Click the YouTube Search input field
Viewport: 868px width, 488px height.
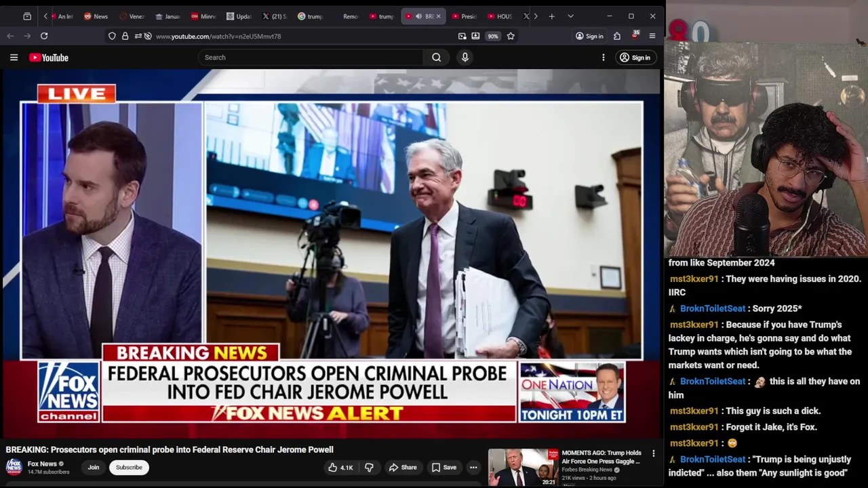(x=311, y=58)
